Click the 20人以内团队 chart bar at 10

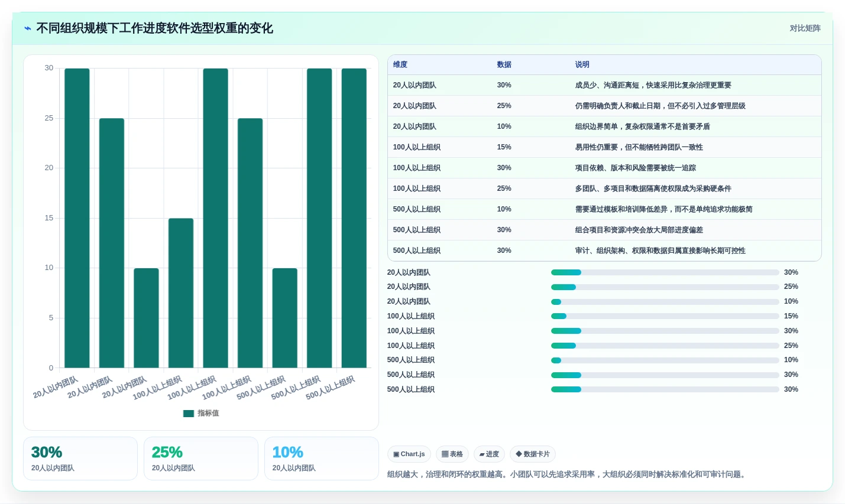tap(146, 318)
